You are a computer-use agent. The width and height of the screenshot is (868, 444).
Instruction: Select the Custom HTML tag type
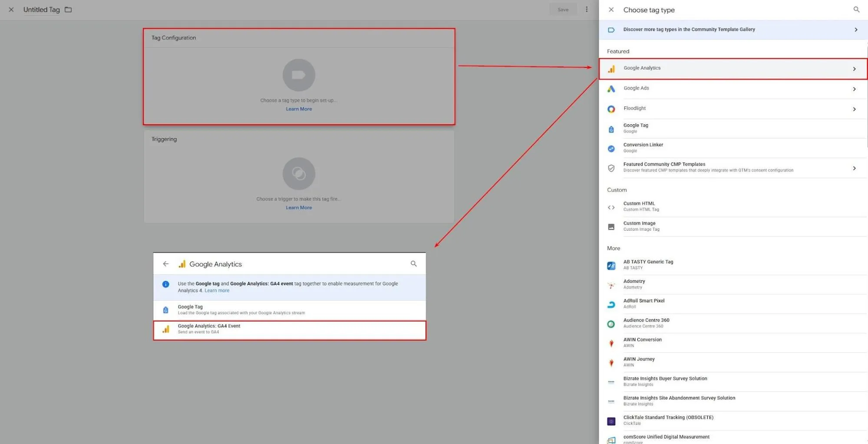(639, 206)
